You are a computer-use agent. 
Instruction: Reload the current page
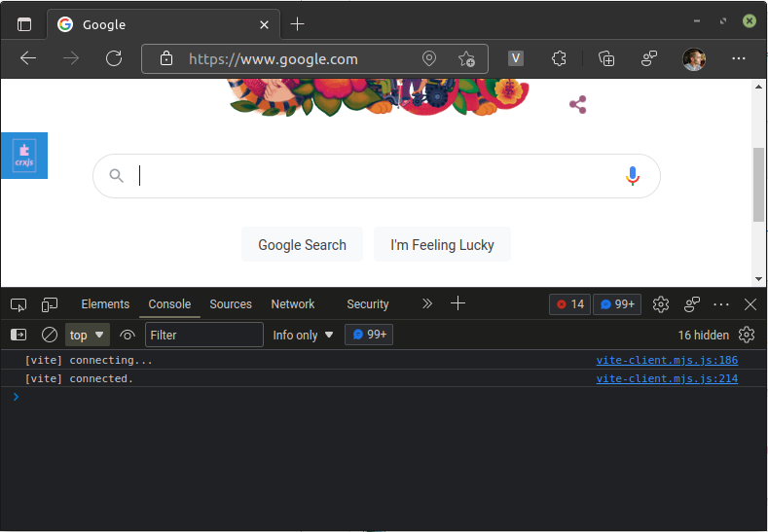coord(114,58)
